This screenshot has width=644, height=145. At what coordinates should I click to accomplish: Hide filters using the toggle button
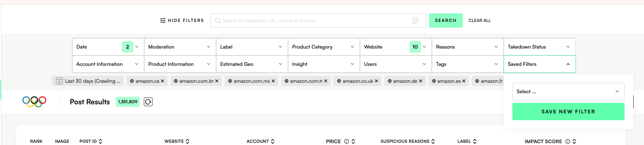point(182,21)
